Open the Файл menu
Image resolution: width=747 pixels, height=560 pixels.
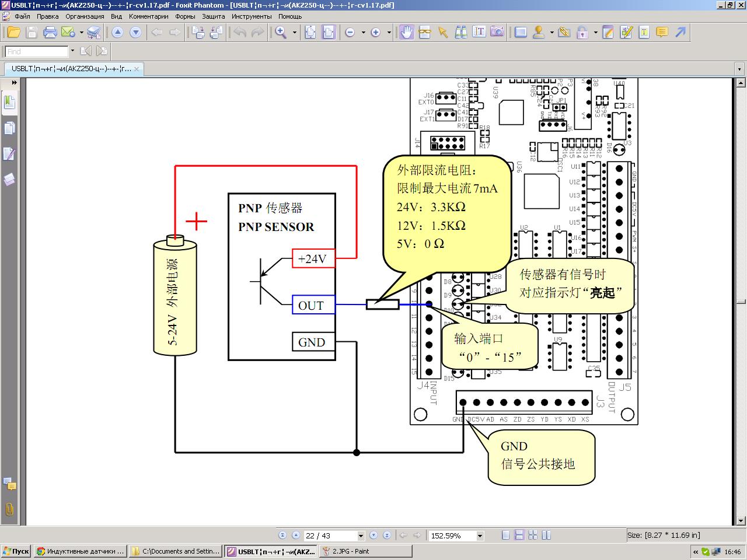click(22, 16)
